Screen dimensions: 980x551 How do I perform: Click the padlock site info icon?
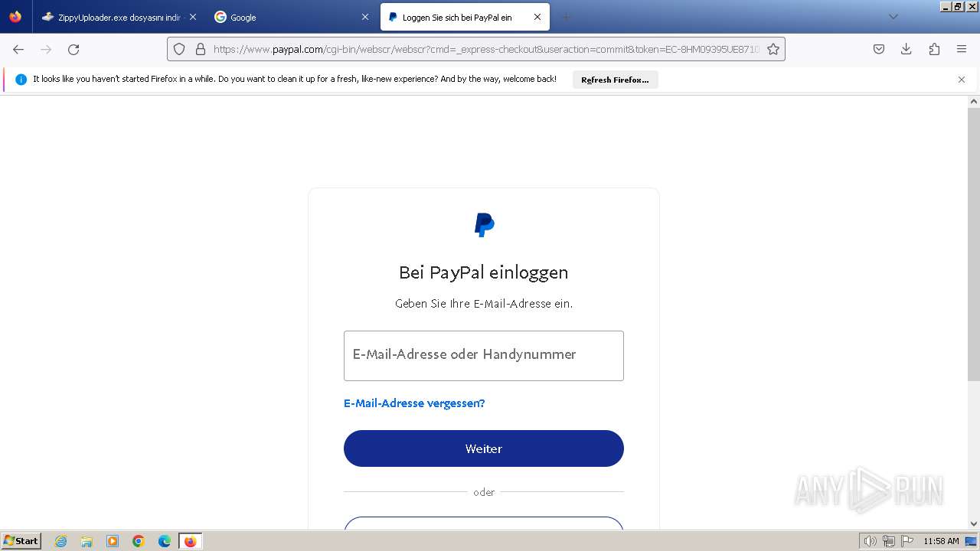(x=201, y=49)
